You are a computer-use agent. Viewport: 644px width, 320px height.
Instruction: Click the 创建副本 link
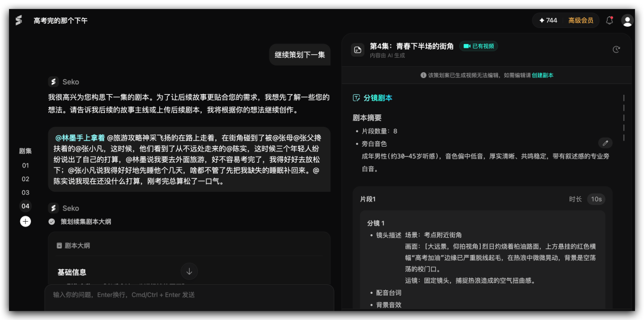coord(543,76)
